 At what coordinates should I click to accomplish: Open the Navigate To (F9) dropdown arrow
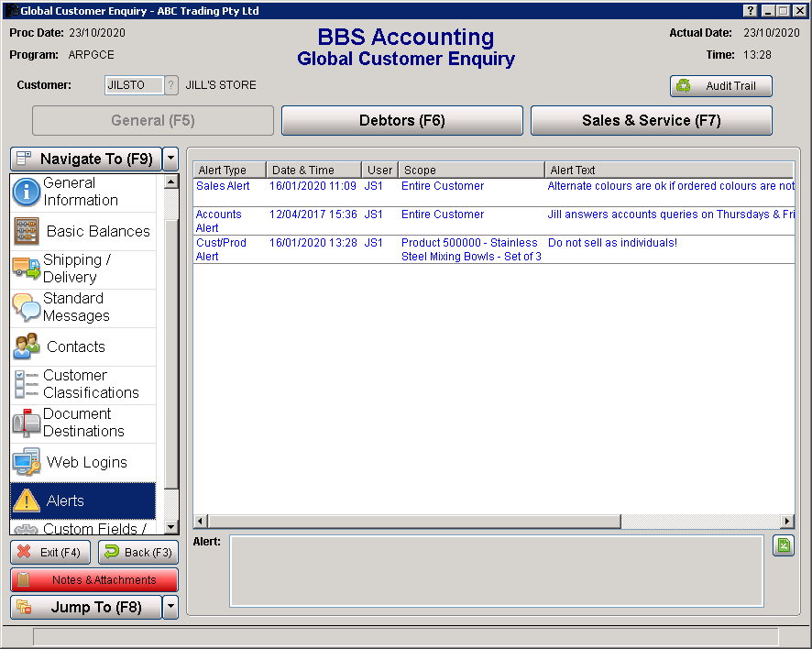[169, 159]
